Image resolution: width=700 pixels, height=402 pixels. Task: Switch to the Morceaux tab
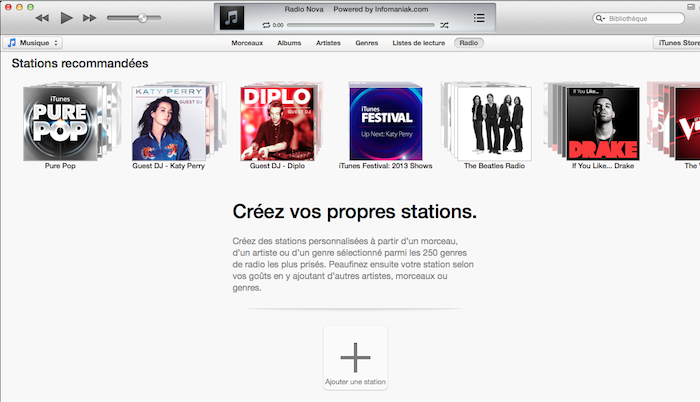tap(247, 43)
